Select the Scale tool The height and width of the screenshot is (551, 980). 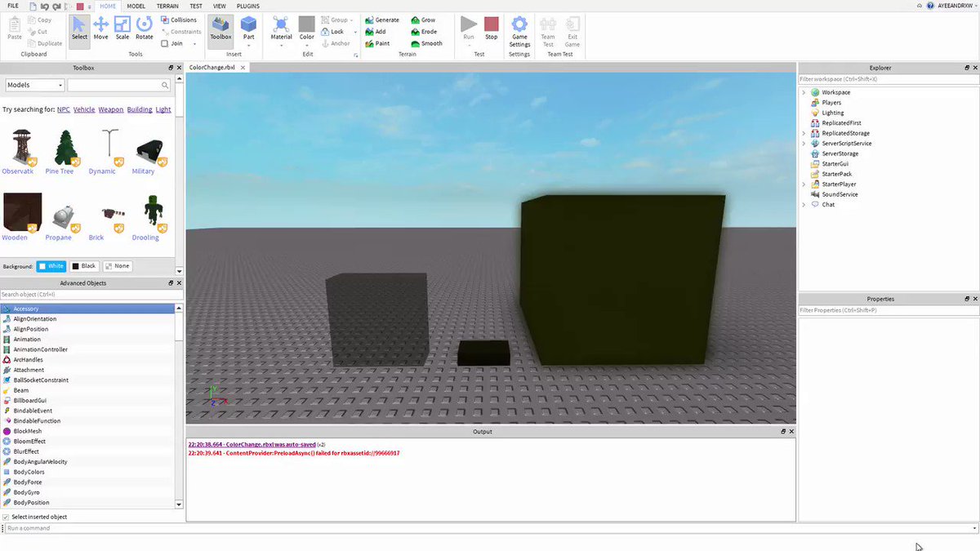click(x=122, y=28)
